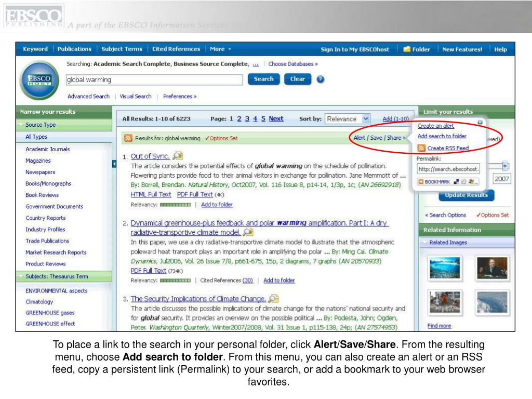
Task: Select All Types source filter
Action: coord(36,137)
